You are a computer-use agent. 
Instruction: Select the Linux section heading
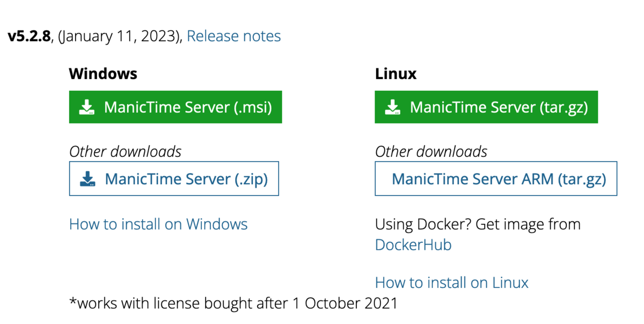396,74
